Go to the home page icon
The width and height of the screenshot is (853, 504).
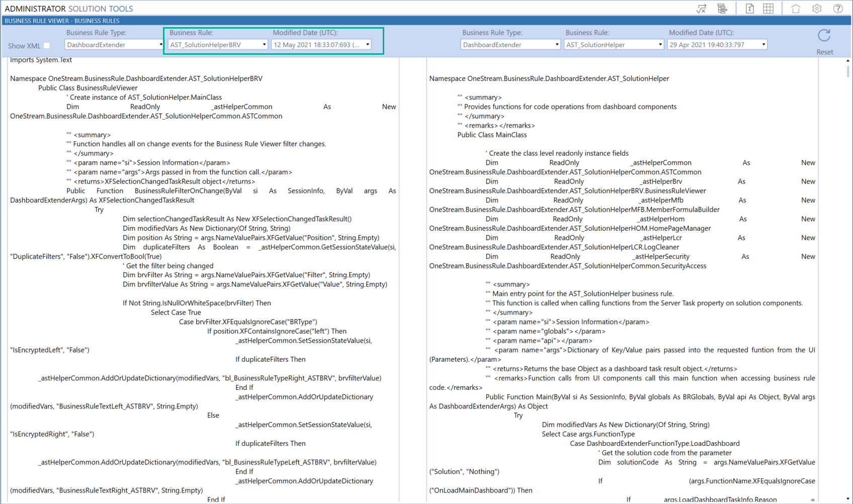[796, 9]
